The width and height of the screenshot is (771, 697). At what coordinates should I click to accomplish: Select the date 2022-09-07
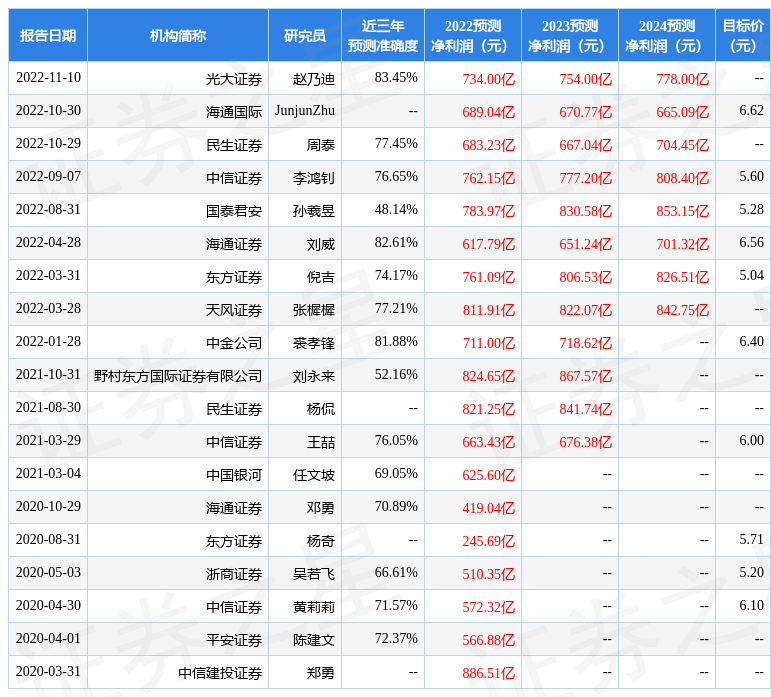pos(48,176)
